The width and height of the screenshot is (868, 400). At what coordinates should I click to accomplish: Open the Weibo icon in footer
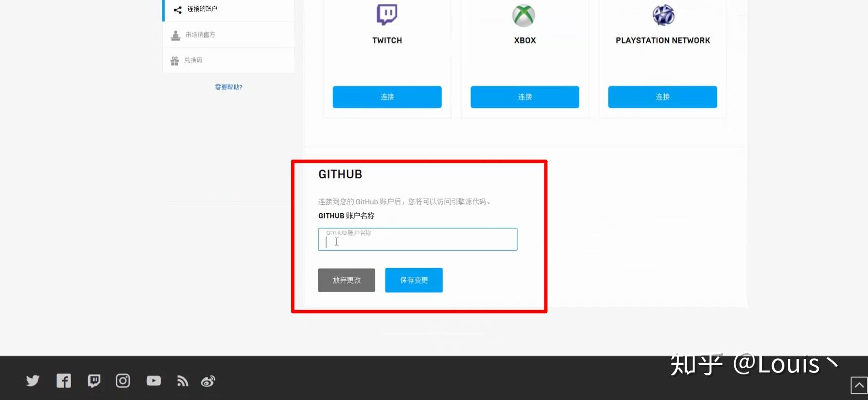point(208,381)
